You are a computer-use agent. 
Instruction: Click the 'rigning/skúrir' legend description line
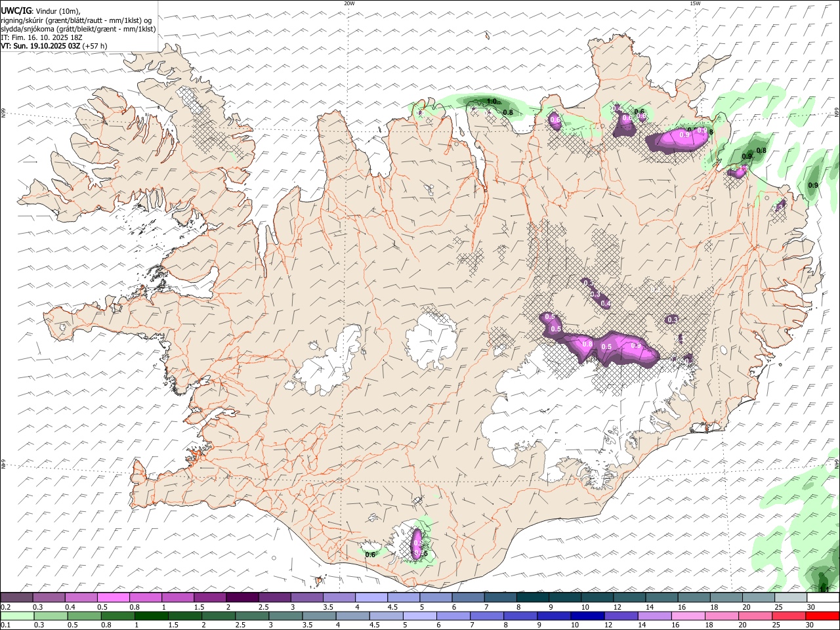76,20
